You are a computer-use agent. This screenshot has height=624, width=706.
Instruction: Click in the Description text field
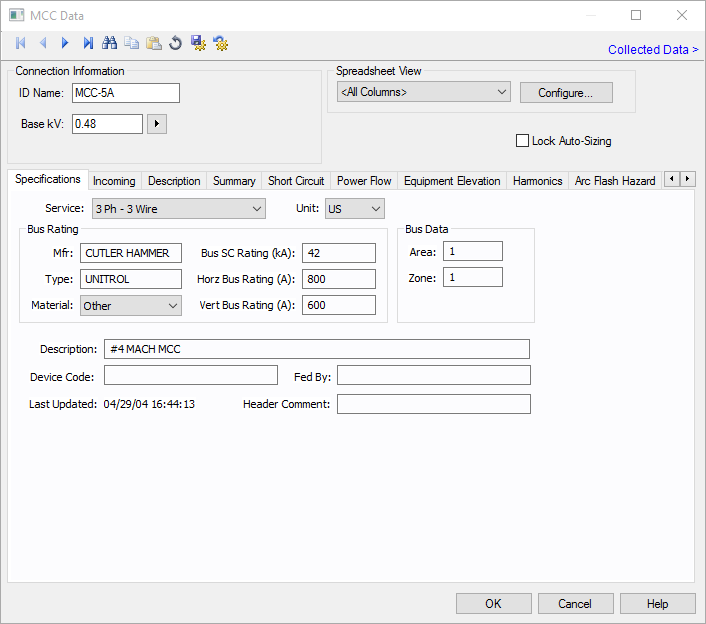point(317,349)
